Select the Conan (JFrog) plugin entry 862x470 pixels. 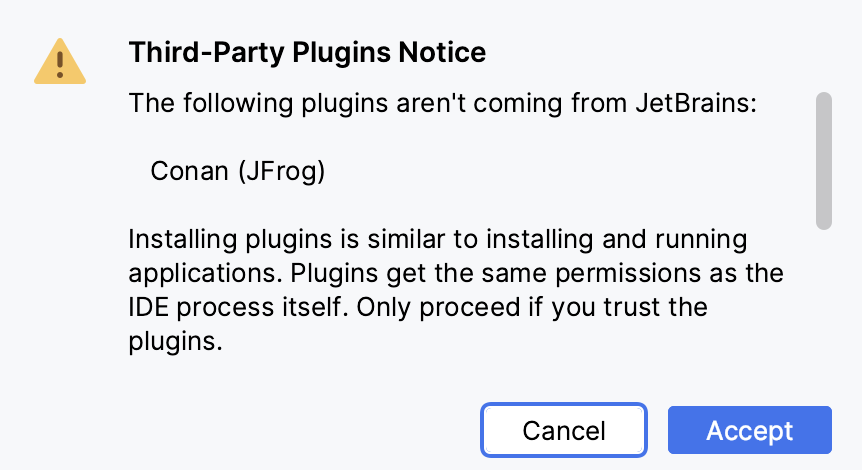click(238, 171)
